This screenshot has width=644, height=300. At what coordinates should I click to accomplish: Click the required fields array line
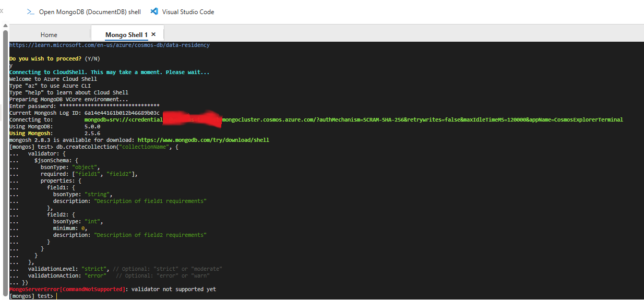89,174
